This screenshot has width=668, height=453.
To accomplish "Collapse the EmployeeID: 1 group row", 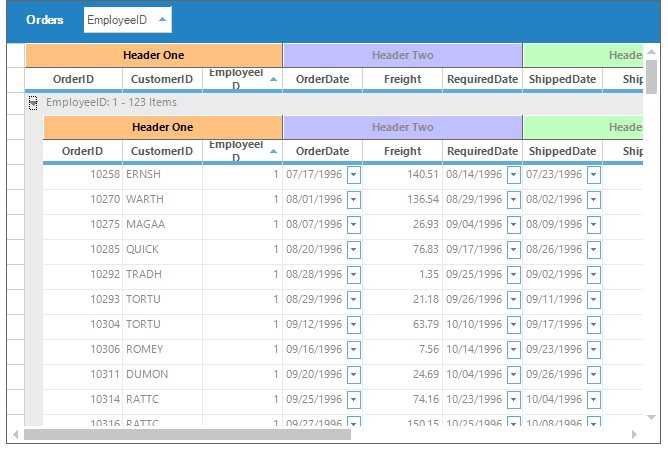I will click(x=33, y=102).
